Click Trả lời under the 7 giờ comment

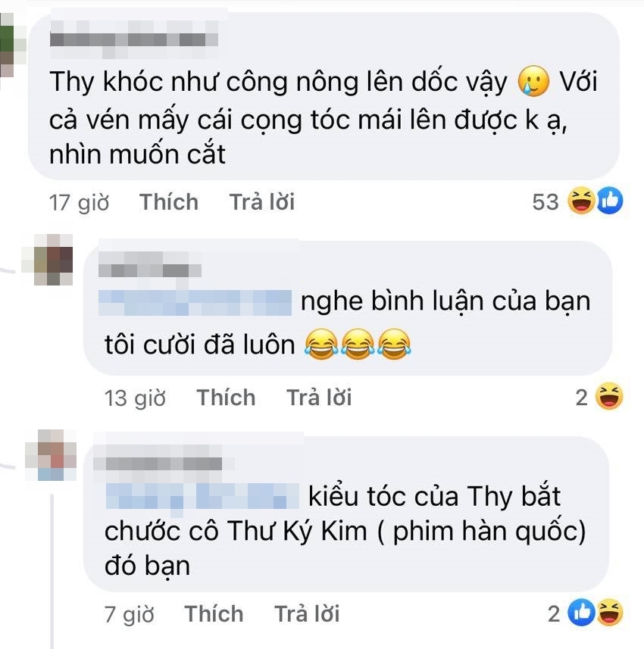[307, 613]
